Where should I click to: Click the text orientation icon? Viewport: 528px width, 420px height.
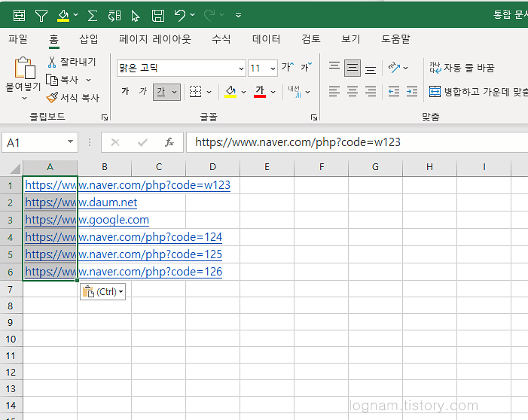point(394,68)
